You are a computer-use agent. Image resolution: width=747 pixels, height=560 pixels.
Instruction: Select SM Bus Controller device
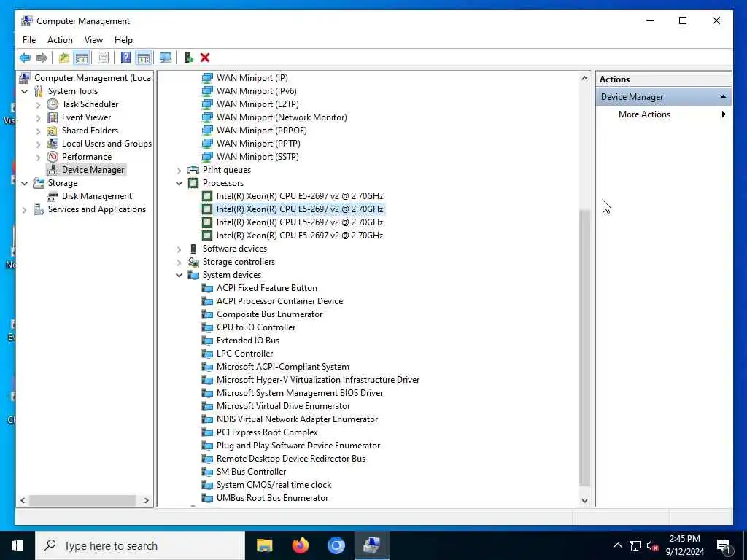click(251, 472)
